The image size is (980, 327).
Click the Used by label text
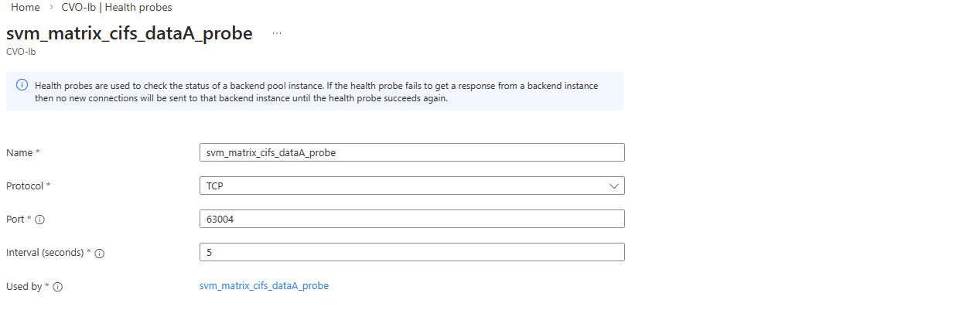[24, 287]
